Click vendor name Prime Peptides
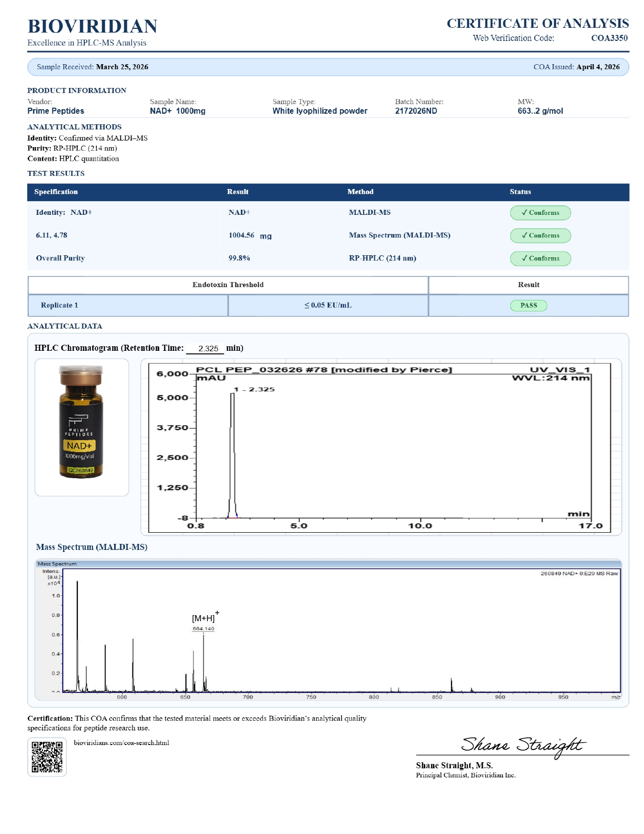Viewport: 644px width, 834px height. tap(56, 111)
